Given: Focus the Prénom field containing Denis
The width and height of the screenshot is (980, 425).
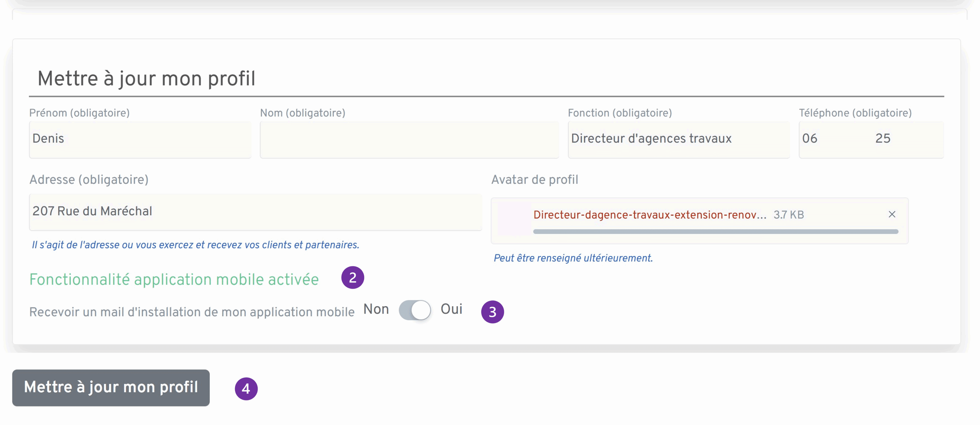Looking at the screenshot, I should click(140, 139).
